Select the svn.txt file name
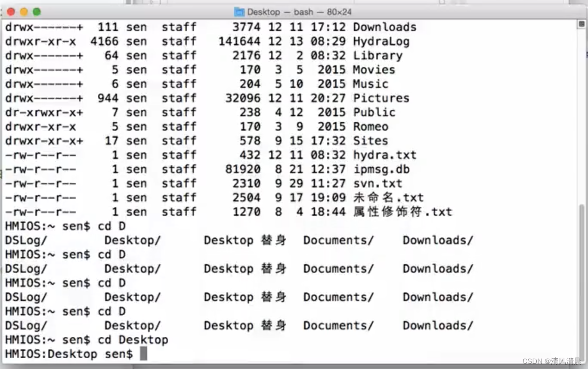This screenshot has width=588, height=369. tap(378, 183)
